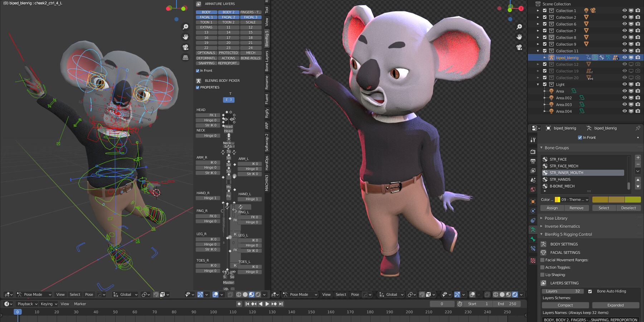Viewport: 644px width, 322px height.
Task: Open the World properties tab
Action: [533, 190]
